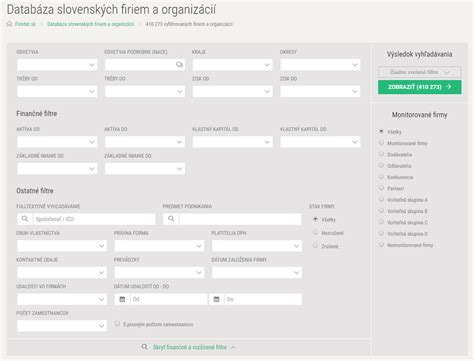Click Finstat.sk breadcrumb link

pyautogui.click(x=25, y=24)
